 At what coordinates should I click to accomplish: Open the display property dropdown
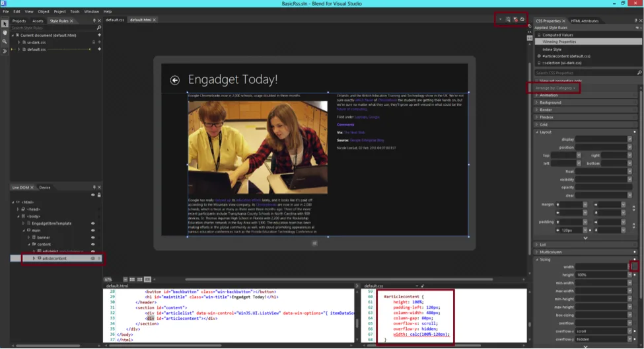[629, 139]
